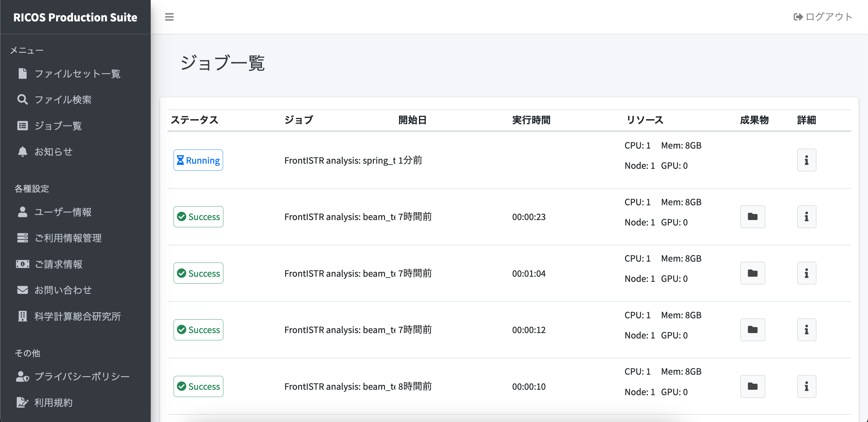Show detail info for the 00:00:12 job
The height and width of the screenshot is (422, 868).
[x=806, y=330]
